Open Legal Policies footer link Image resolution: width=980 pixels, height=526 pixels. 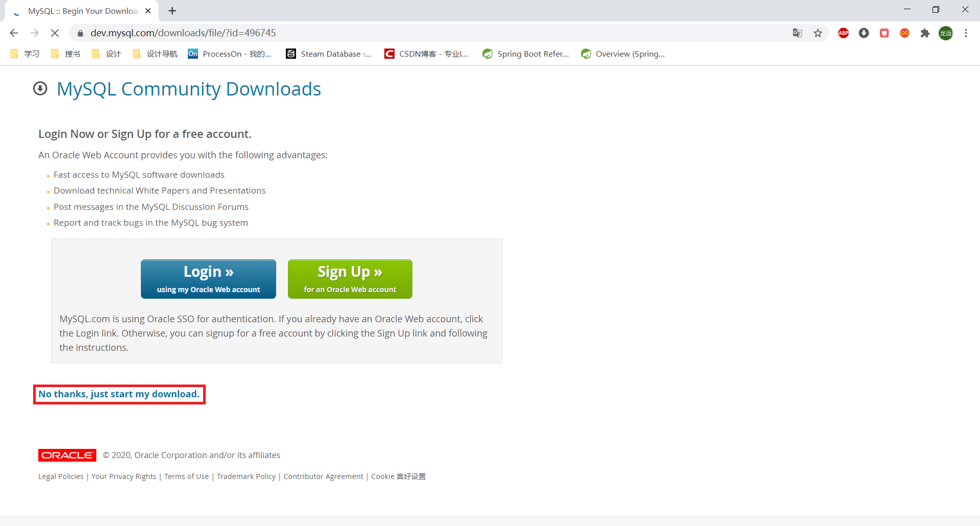click(61, 476)
